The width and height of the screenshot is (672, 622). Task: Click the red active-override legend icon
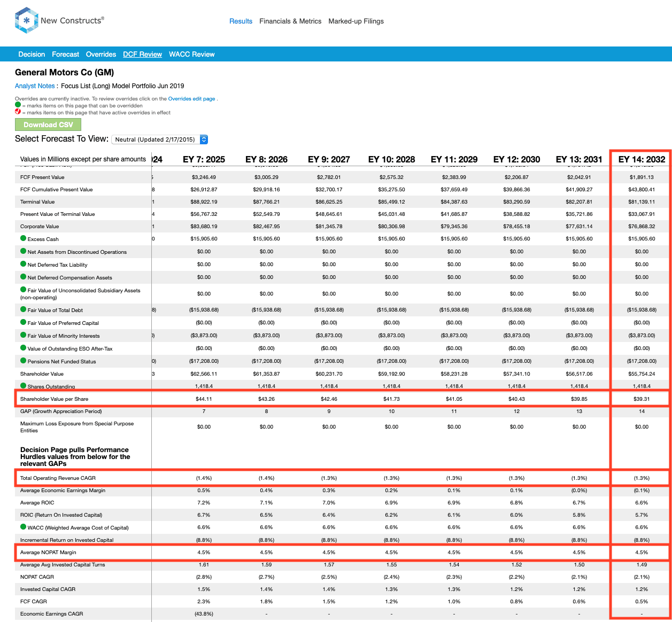[x=18, y=112]
